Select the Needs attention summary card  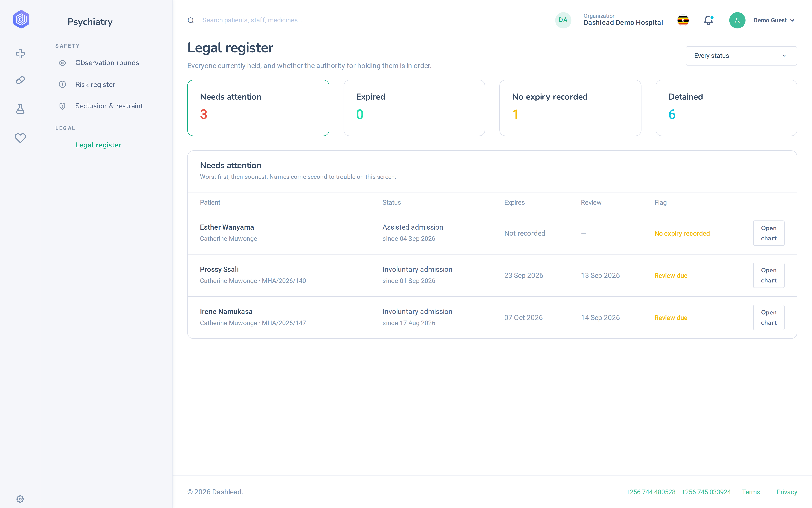(x=258, y=108)
